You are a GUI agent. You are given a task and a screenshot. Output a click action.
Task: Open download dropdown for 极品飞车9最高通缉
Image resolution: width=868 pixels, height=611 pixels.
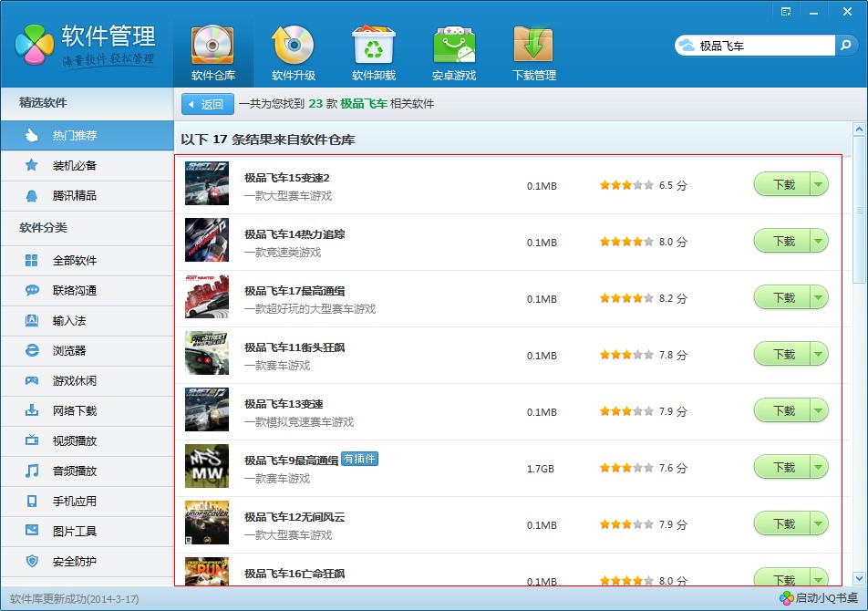[818, 468]
